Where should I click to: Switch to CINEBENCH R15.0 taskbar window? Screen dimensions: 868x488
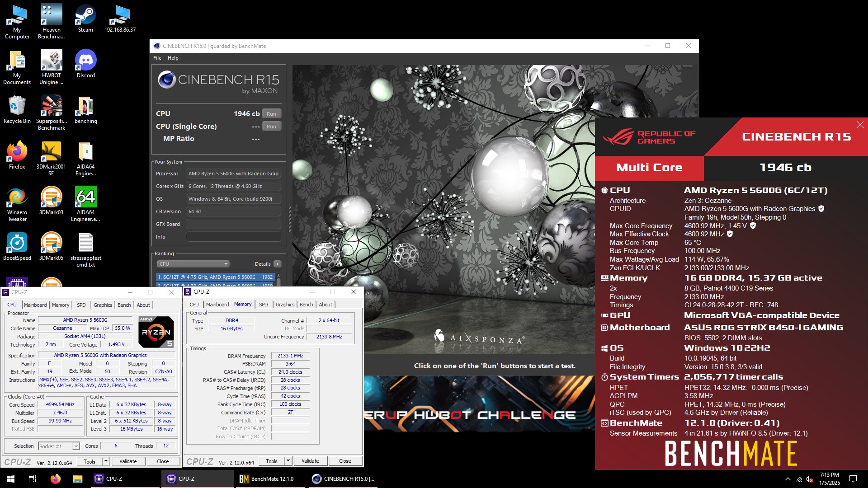point(344,479)
